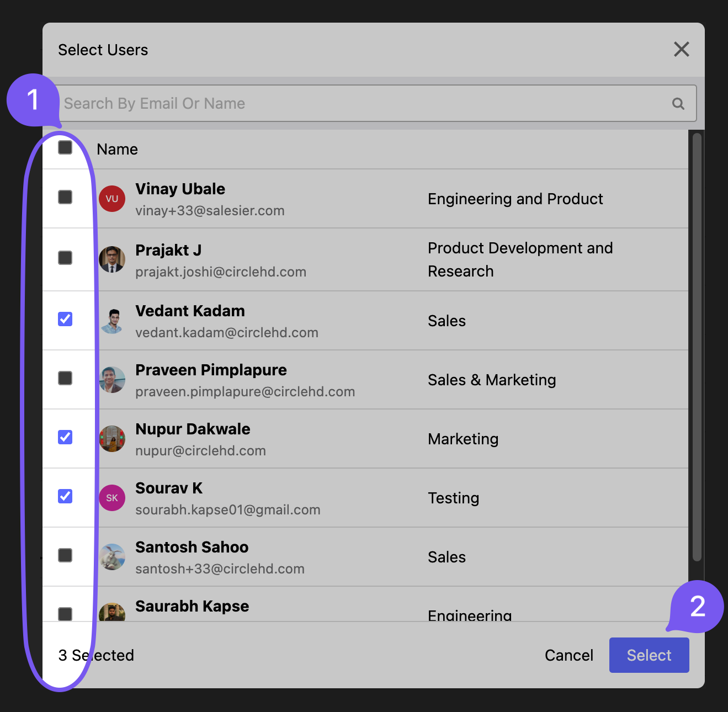Toggle the select-all checkbox beside Name
This screenshot has width=728, height=712.
tap(65, 147)
